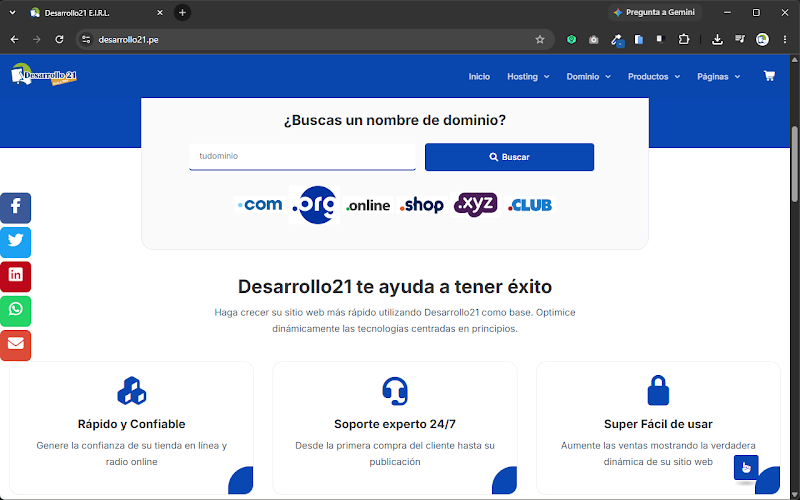The width and height of the screenshot is (800, 500).
Task: Open a new browser tab
Action: (182, 13)
